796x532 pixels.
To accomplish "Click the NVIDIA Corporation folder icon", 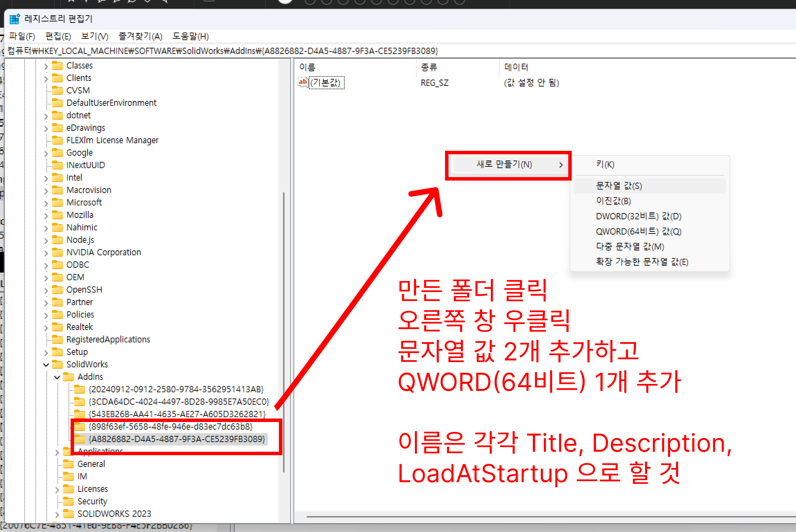I will tap(57, 252).
